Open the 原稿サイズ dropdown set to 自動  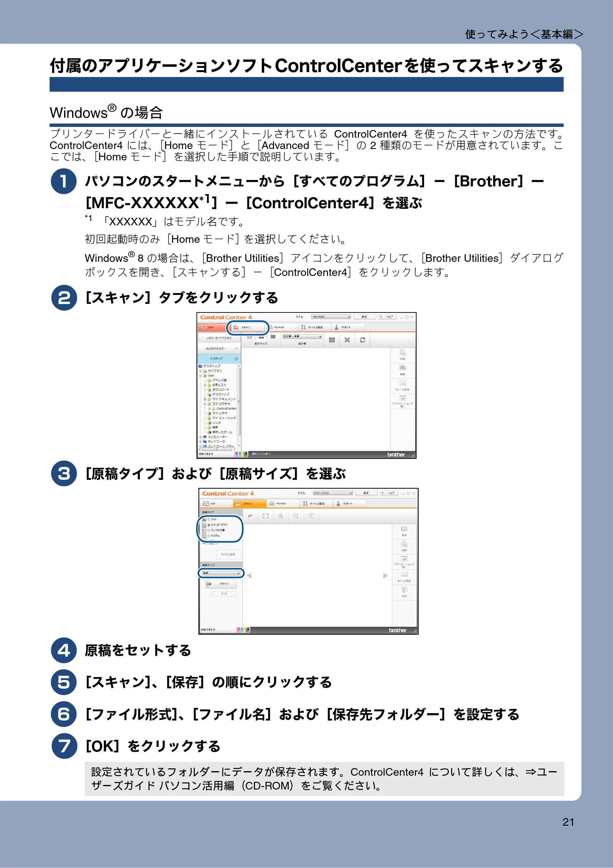[221, 573]
